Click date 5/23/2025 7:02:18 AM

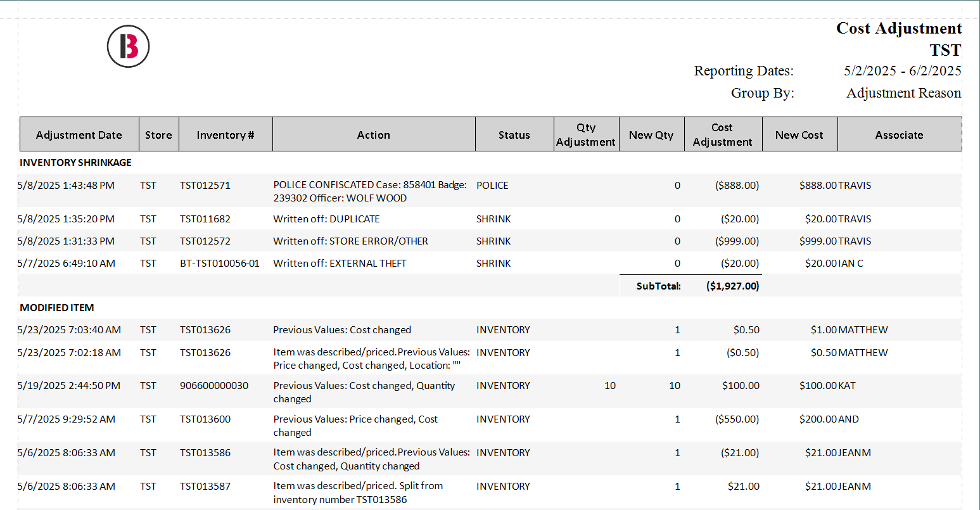[69, 352]
